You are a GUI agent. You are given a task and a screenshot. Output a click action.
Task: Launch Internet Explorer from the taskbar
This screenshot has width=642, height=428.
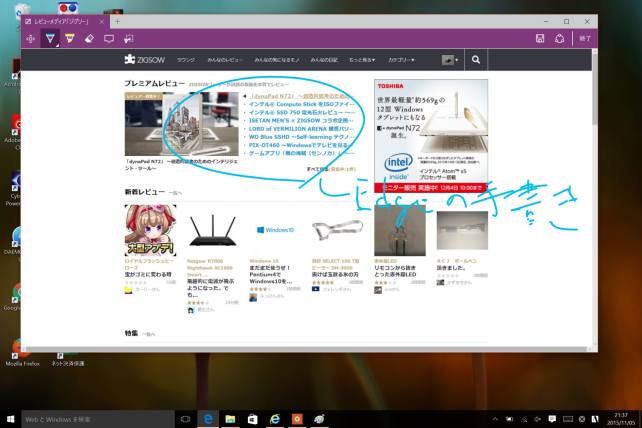(x=275, y=419)
